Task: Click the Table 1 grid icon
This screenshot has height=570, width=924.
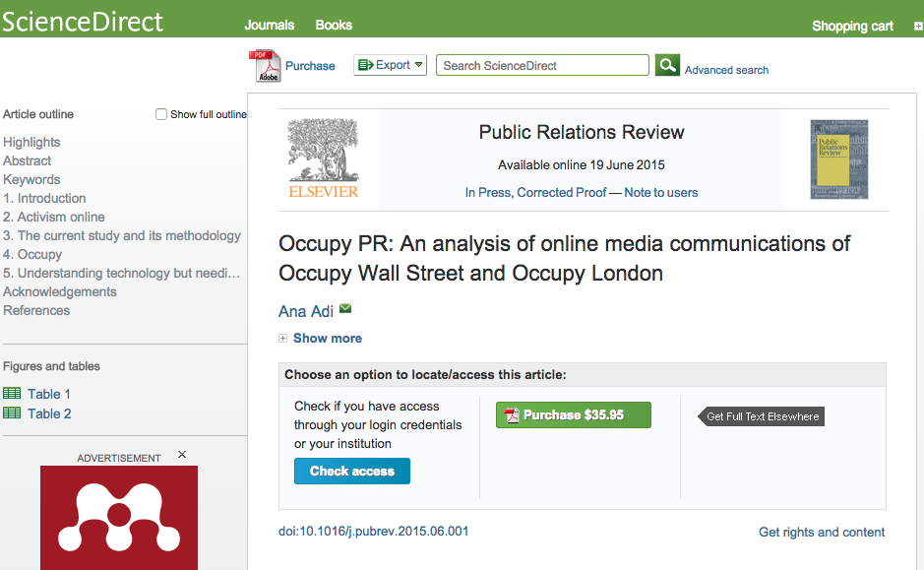Action: [x=12, y=394]
